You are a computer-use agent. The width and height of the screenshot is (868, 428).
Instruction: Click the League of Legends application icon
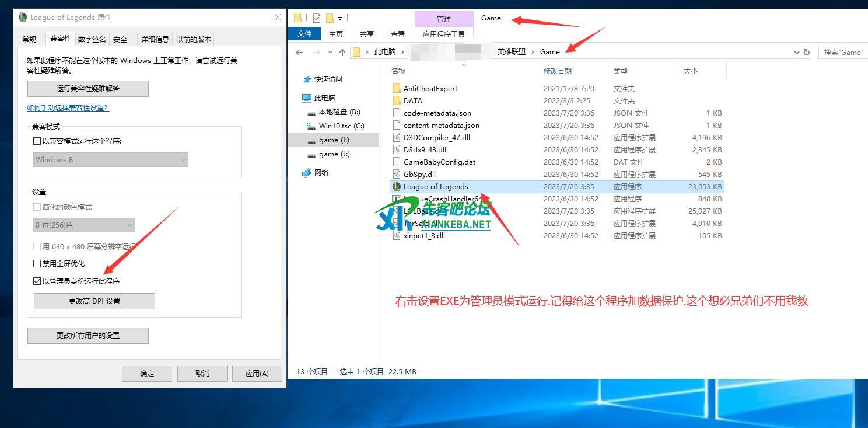tap(397, 187)
